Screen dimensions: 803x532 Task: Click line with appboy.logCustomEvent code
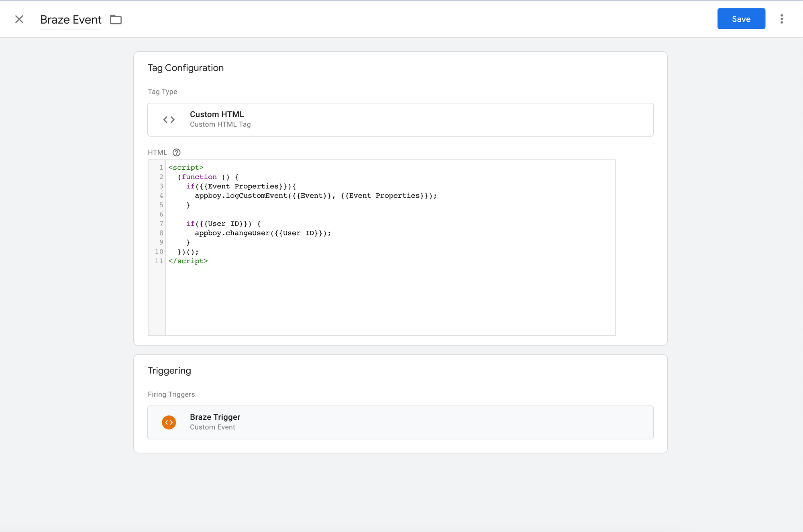pyautogui.click(x=316, y=196)
